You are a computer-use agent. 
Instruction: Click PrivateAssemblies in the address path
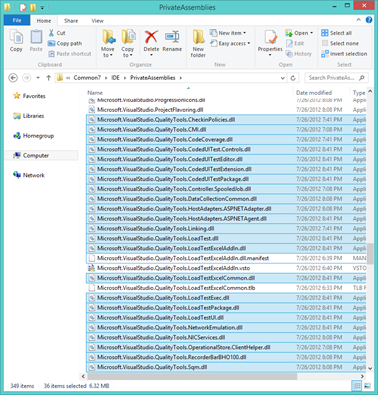pos(153,78)
